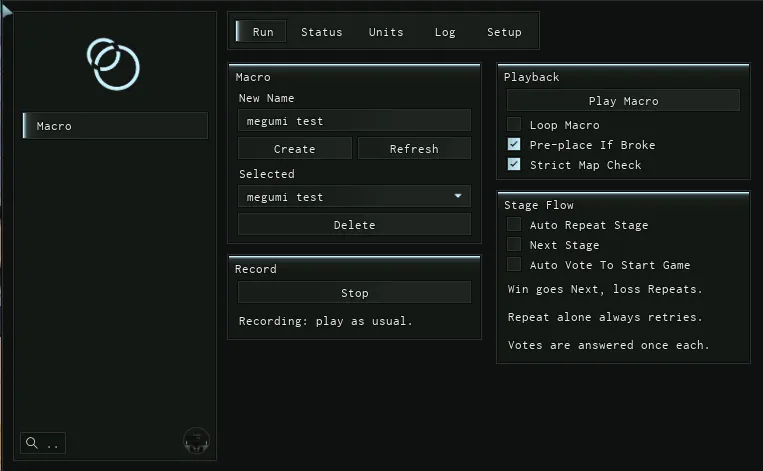The image size is (763, 471).
Task: Go to the Units tab
Action: [x=386, y=32]
